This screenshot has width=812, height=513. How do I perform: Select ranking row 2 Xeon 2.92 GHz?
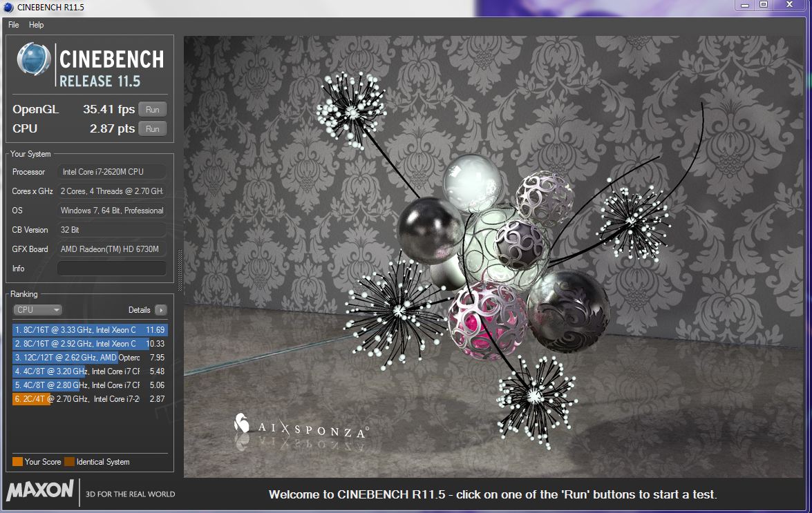click(90, 344)
